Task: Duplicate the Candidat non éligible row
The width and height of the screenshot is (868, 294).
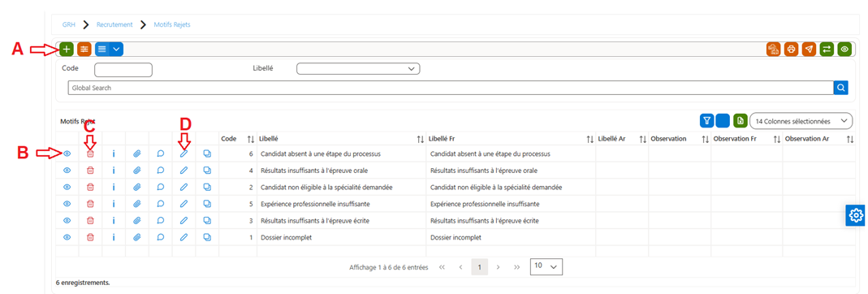Action: [207, 187]
